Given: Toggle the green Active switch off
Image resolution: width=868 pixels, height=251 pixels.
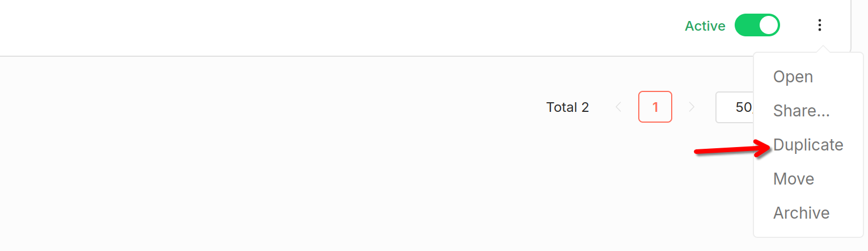Looking at the screenshot, I should tap(757, 26).
